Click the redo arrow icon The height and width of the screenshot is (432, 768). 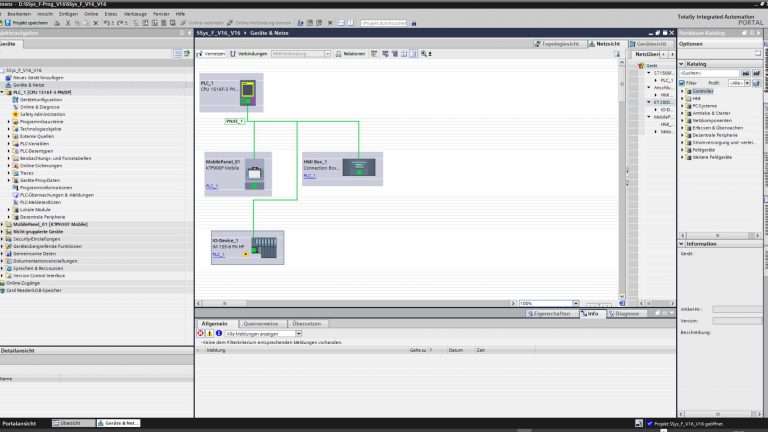click(120, 23)
